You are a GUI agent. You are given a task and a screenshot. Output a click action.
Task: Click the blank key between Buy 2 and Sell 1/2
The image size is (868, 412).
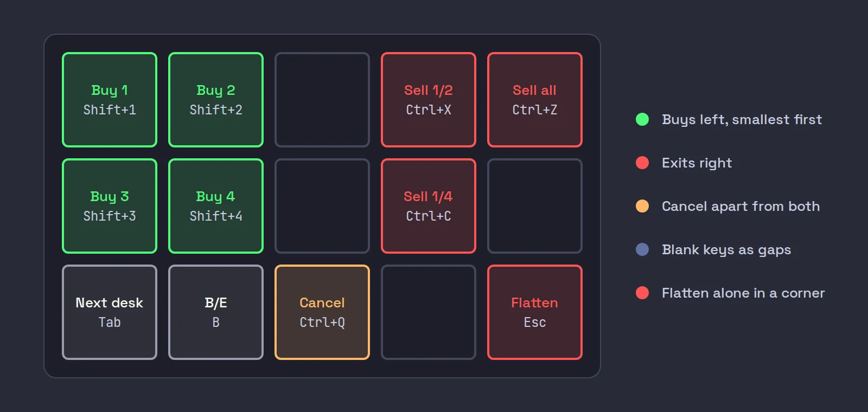(322, 100)
